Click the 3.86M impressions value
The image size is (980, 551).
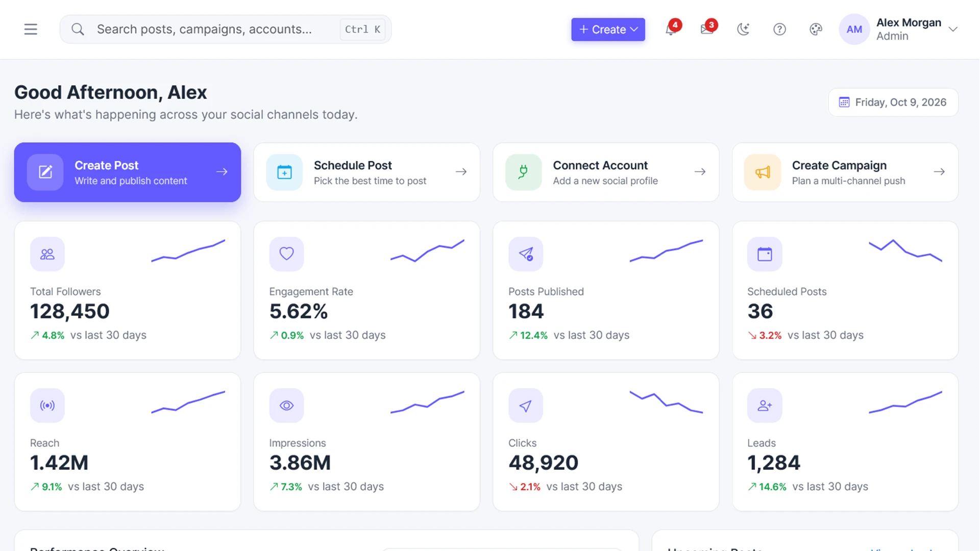pos(300,463)
